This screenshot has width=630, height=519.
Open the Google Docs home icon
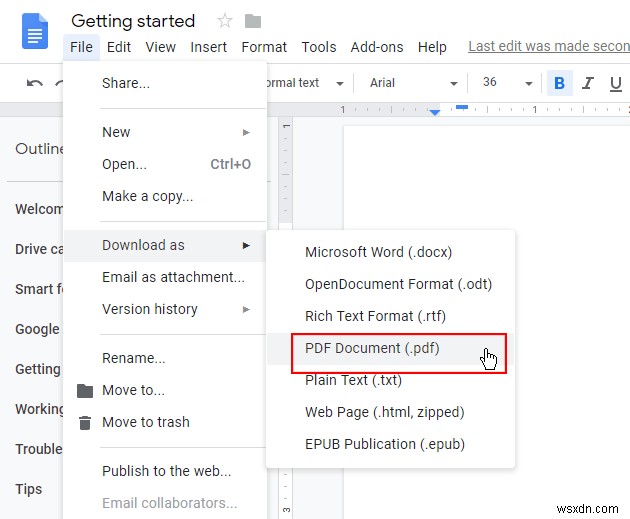click(x=35, y=31)
